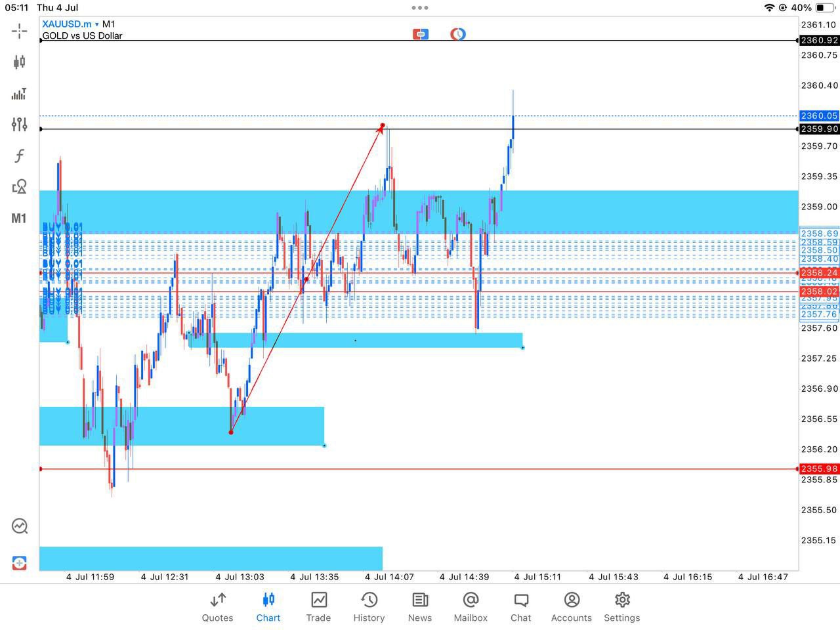Click the red-blue circular icon at top
Viewport: 840px width, 630px height.
coord(458,34)
